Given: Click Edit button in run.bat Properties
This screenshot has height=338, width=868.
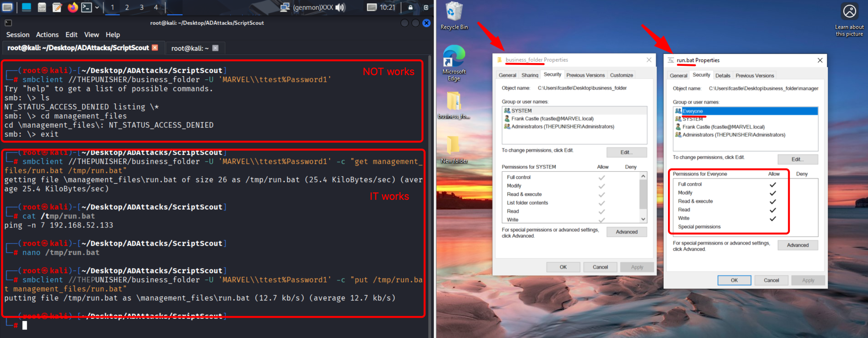Looking at the screenshot, I should 797,159.
